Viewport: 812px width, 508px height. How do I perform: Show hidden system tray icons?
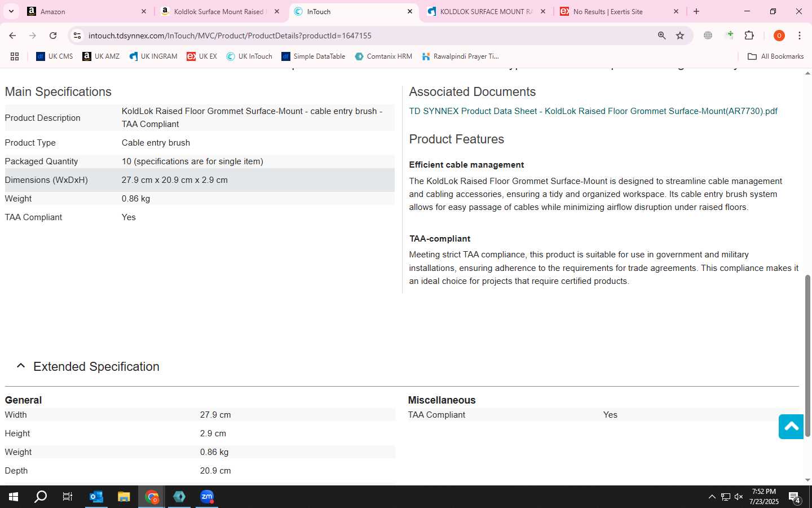pyautogui.click(x=712, y=497)
